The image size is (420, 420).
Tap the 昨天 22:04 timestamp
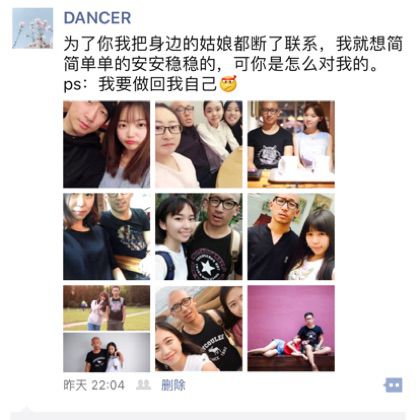[94, 385]
